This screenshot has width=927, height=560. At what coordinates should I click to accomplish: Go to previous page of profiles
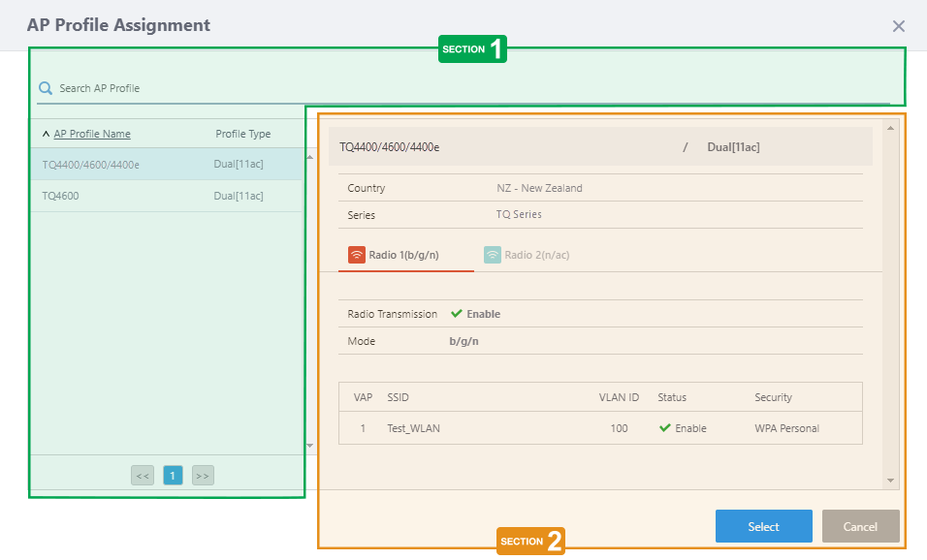(143, 476)
